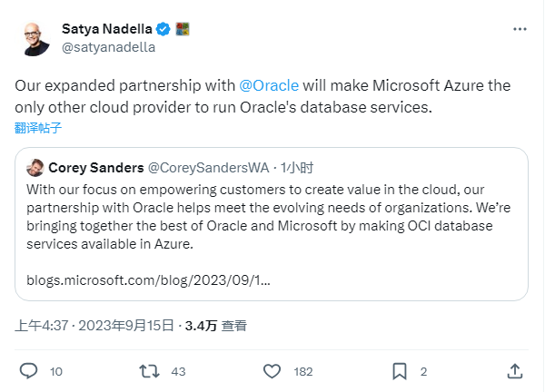Image resolution: width=545 pixels, height=392 pixels.
Task: Bookmark this tweet
Action: pos(399,371)
